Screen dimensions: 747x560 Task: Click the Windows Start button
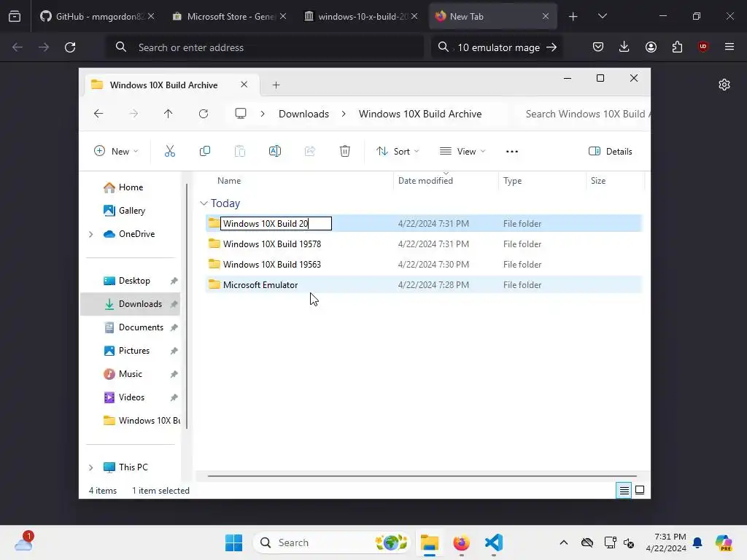coord(233,542)
